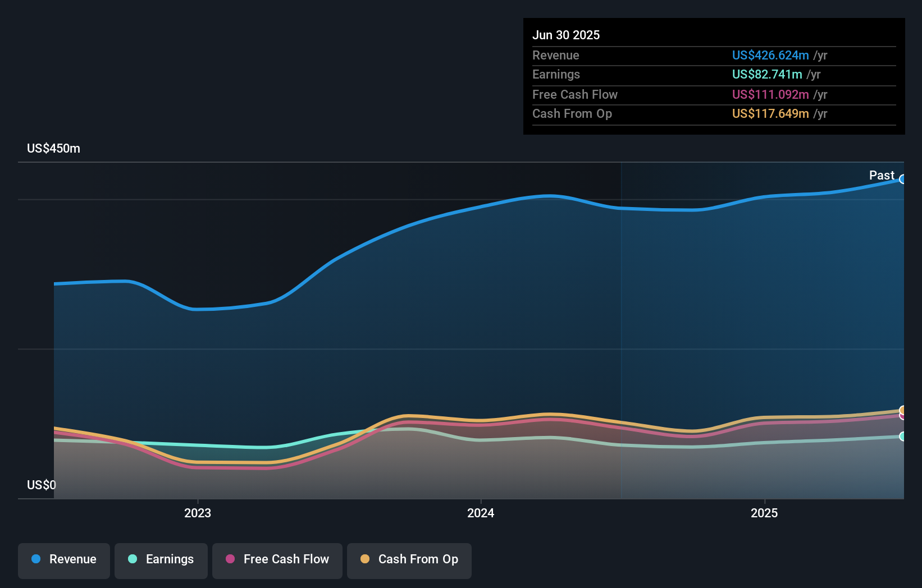Toggle the Revenue series legend button

click(64, 561)
